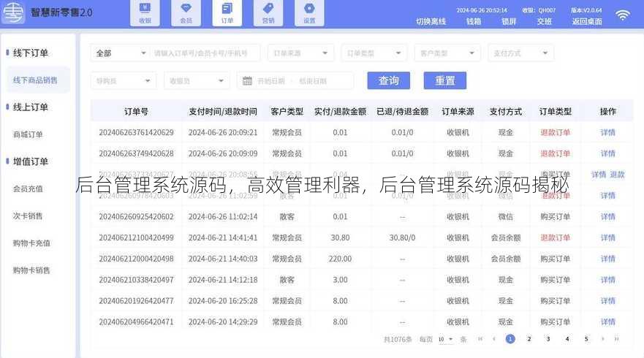Go to page 4 in pagination
This screenshot has height=358, width=644.
coord(567,339)
